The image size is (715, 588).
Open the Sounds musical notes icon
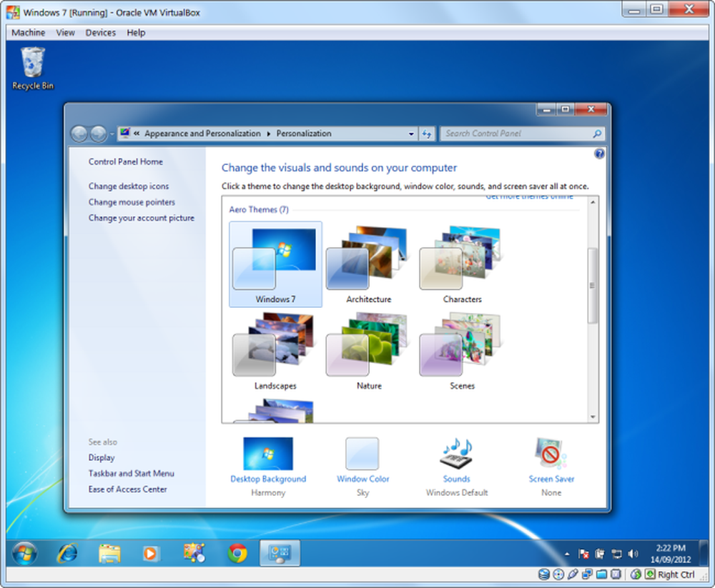coord(456,454)
